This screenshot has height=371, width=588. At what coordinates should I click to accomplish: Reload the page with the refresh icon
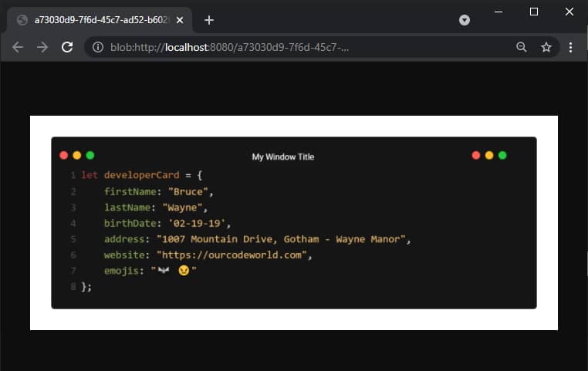pos(67,47)
